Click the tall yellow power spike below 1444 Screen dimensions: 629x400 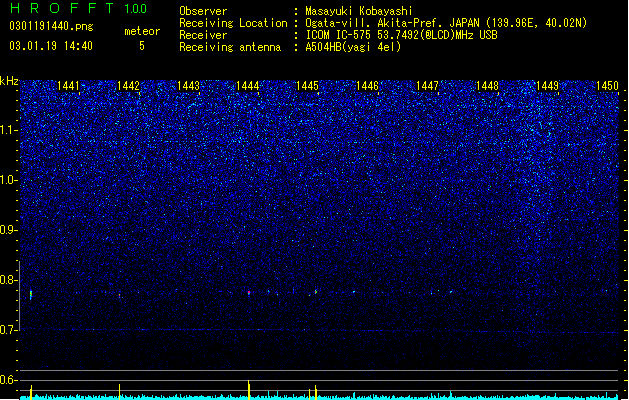click(x=249, y=390)
